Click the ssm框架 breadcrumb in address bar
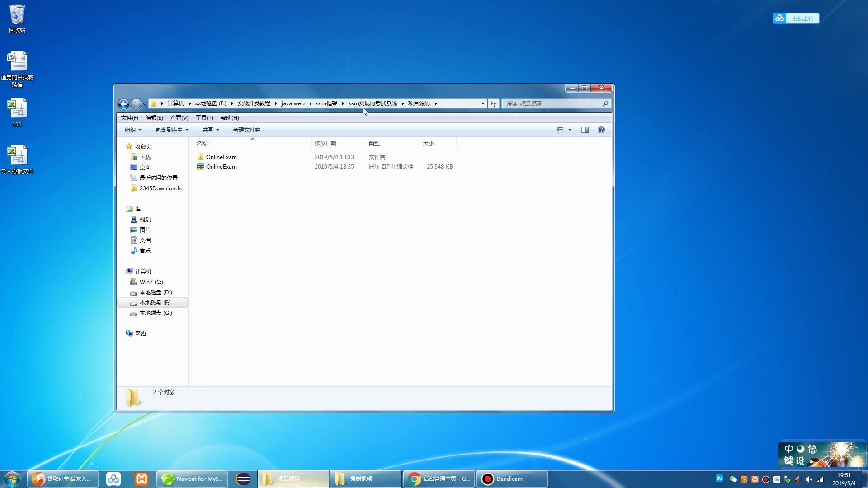868x488 pixels. coord(326,104)
